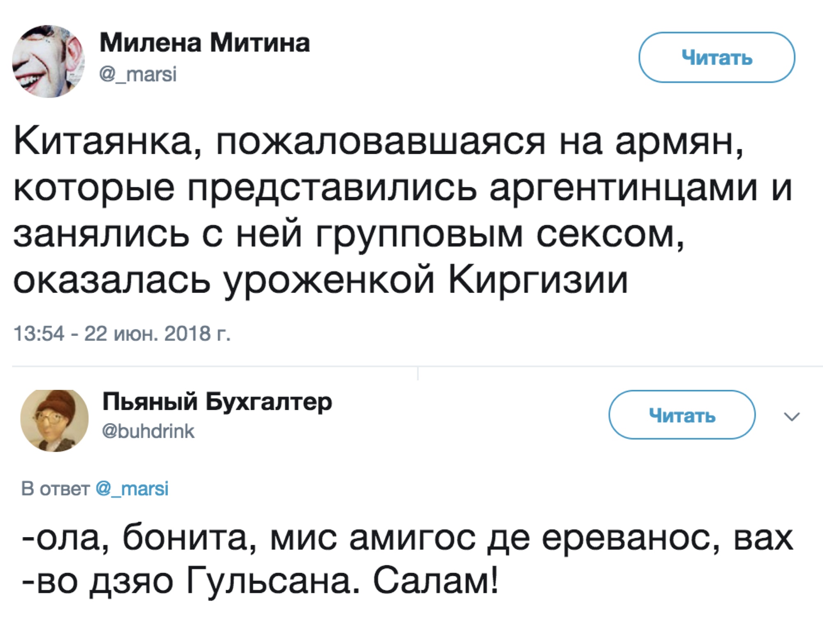Click the @_marsi handle under Милена Митина

pyautogui.click(x=138, y=74)
